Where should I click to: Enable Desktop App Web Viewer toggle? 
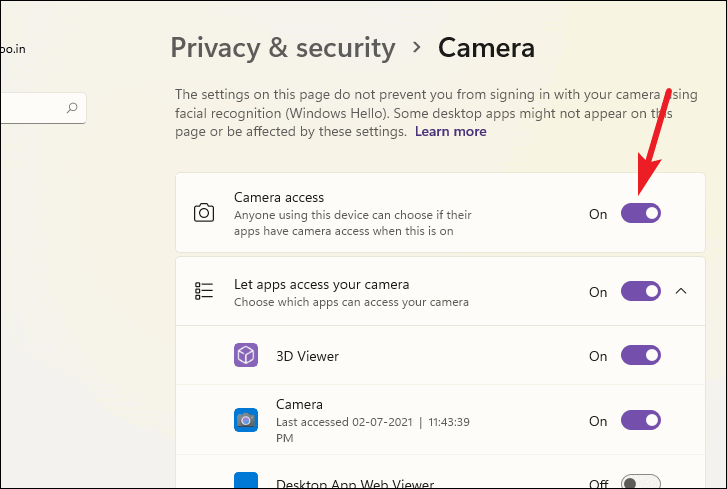[x=641, y=483]
